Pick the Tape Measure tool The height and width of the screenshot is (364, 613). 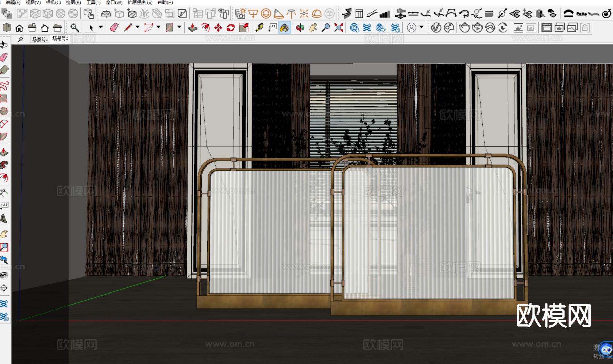pyautogui.click(x=260, y=28)
